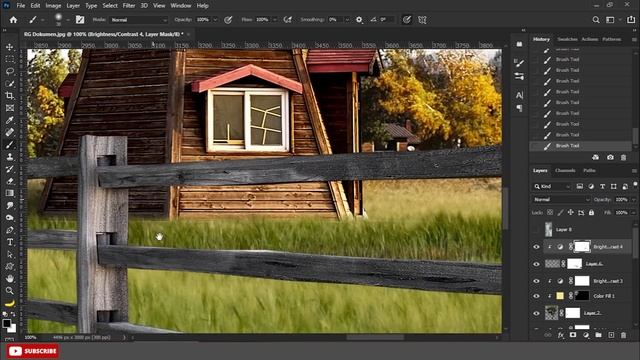Open the search magnifier at top right
This screenshot has height=360, width=640.
point(596,20)
